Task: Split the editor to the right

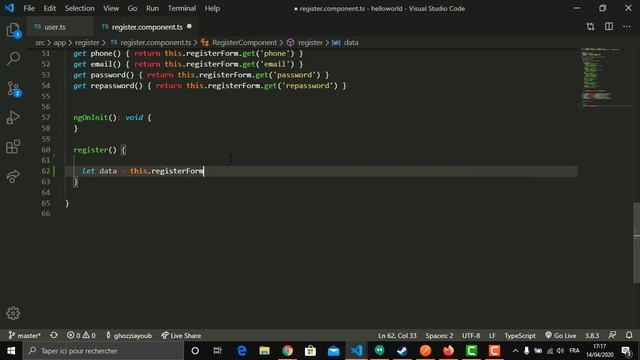Action: pos(609,27)
